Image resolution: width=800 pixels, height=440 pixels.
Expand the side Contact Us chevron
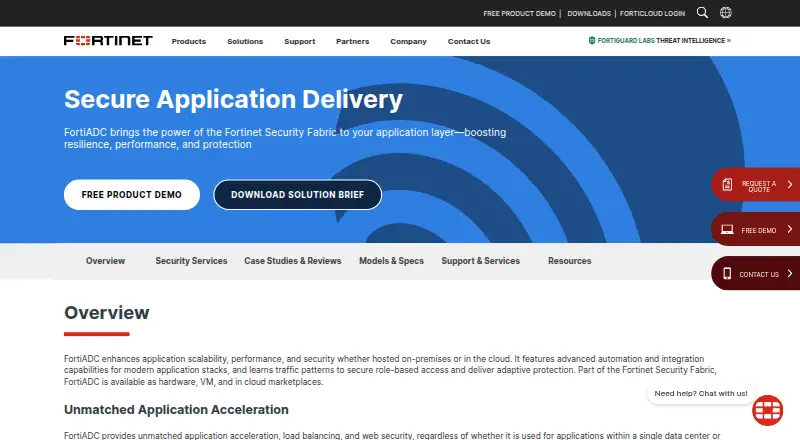tap(789, 274)
